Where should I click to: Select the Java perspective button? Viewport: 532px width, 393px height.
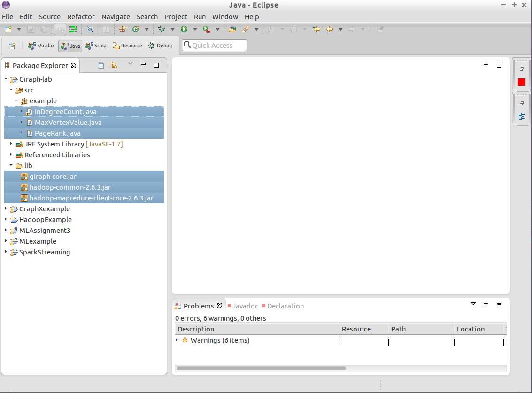[x=70, y=46]
